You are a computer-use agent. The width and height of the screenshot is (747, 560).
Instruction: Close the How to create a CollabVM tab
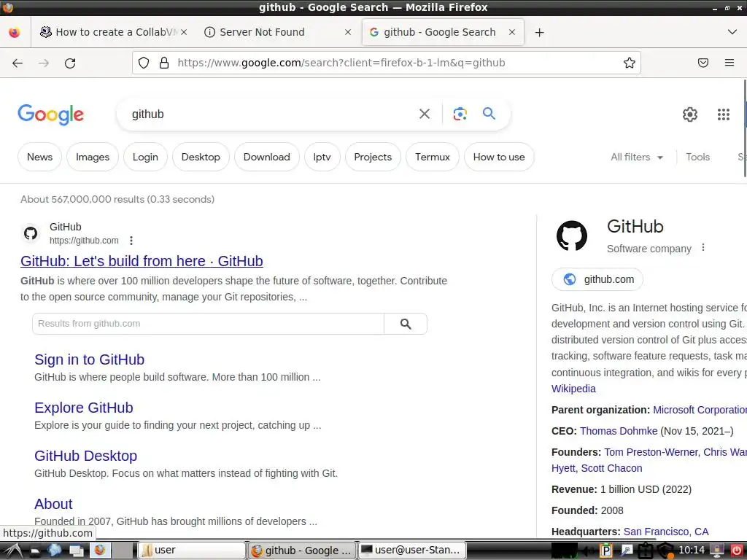click(184, 32)
